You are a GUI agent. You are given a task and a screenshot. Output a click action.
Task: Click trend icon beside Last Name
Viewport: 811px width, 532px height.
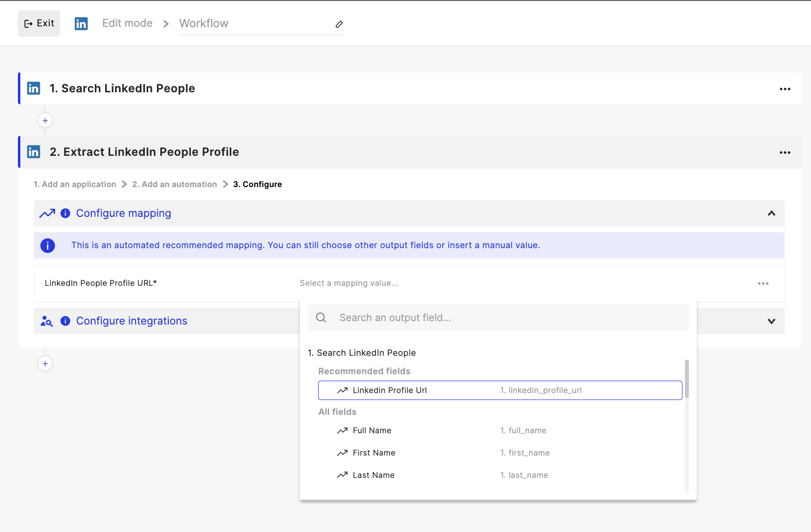pyautogui.click(x=342, y=475)
